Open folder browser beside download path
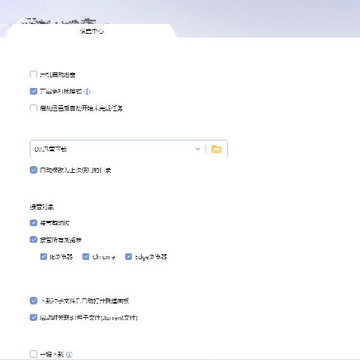The width and height of the screenshot is (360, 360). tap(216, 149)
